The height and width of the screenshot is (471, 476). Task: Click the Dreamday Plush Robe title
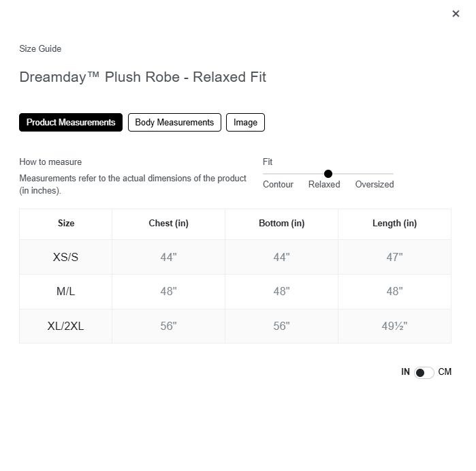142,77
